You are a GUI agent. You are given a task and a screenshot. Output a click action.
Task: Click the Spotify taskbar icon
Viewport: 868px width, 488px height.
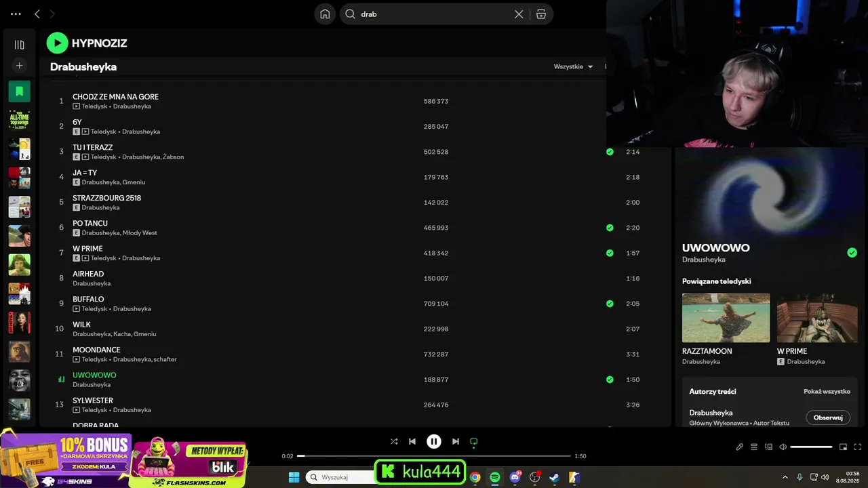(x=495, y=477)
